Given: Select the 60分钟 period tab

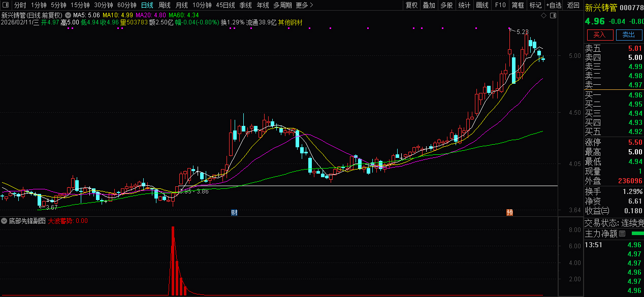Looking at the screenshot, I should 126,5.
